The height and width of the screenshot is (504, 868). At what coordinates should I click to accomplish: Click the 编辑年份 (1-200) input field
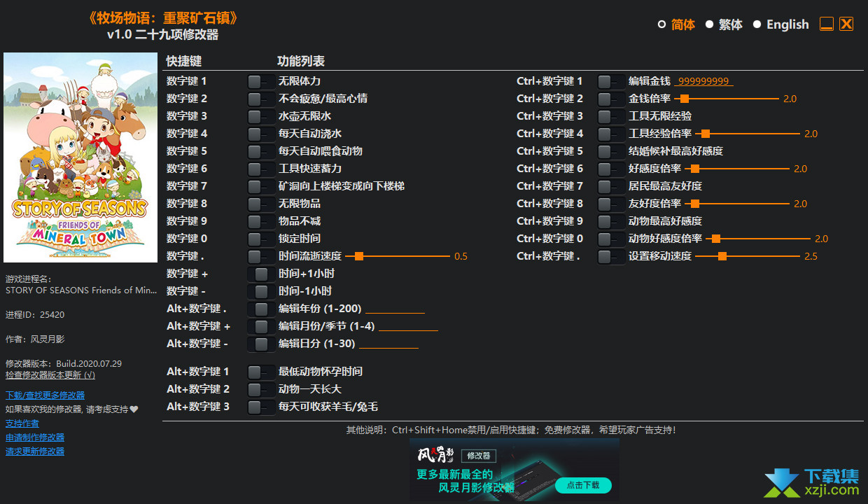point(395,309)
